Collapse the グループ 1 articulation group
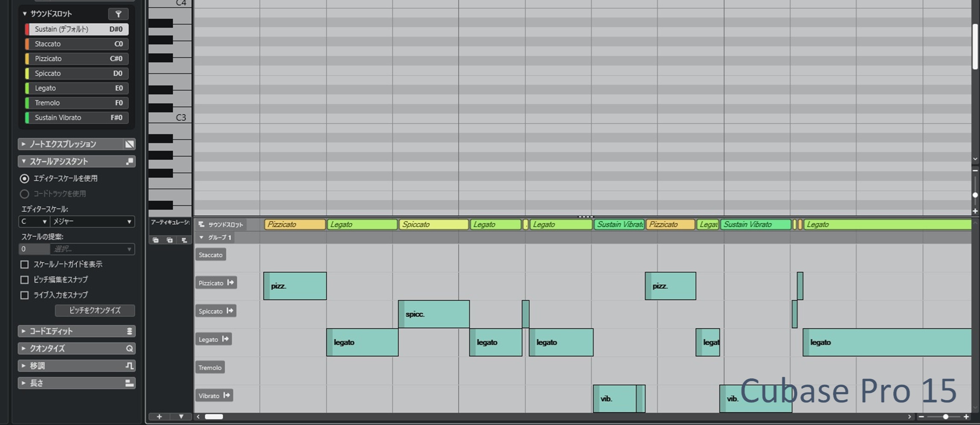The height and width of the screenshot is (425, 980). point(202,237)
